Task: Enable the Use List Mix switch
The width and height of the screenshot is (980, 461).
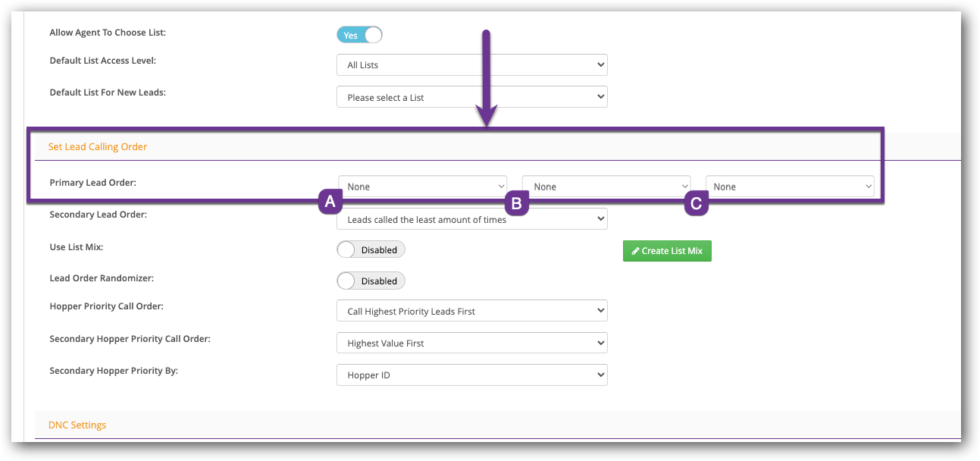Action: (x=371, y=249)
